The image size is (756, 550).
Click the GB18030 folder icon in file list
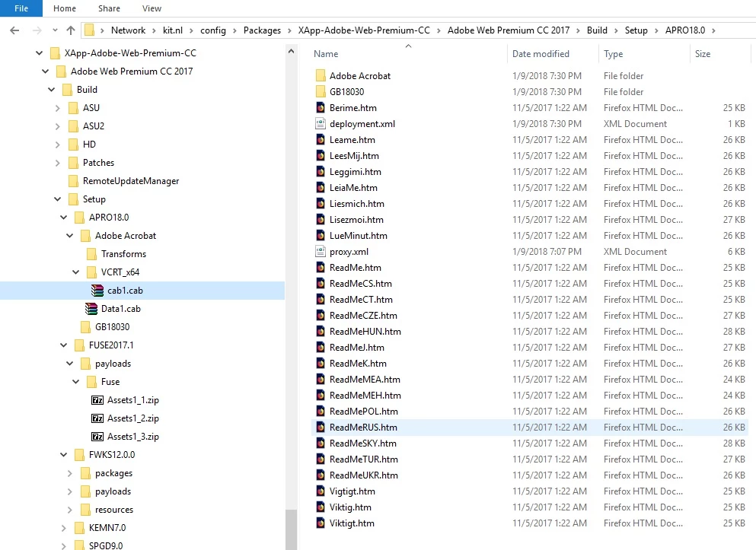(321, 91)
